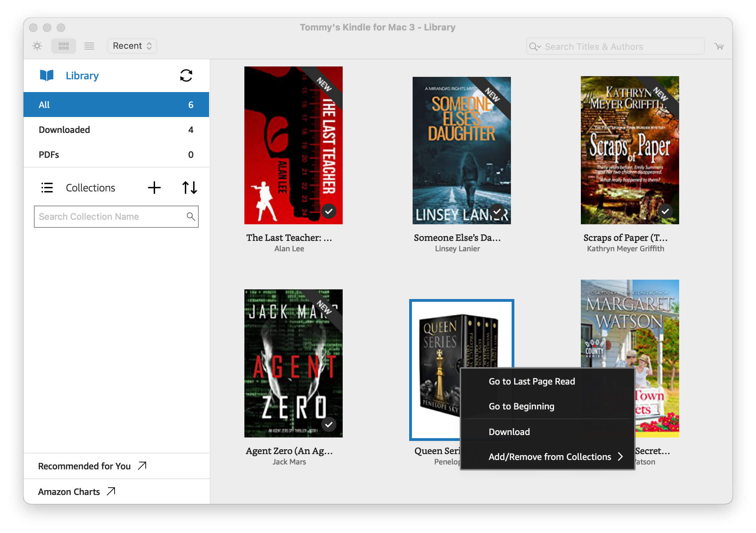This screenshot has width=756, height=533.
Task: Toggle the brightness/theme sun icon
Action: 37,46
